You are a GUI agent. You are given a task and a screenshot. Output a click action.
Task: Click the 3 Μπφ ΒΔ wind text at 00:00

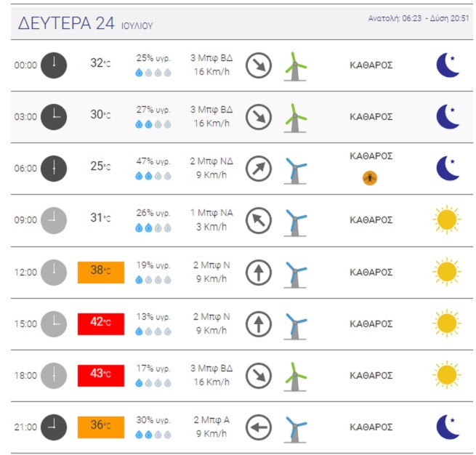coord(211,57)
